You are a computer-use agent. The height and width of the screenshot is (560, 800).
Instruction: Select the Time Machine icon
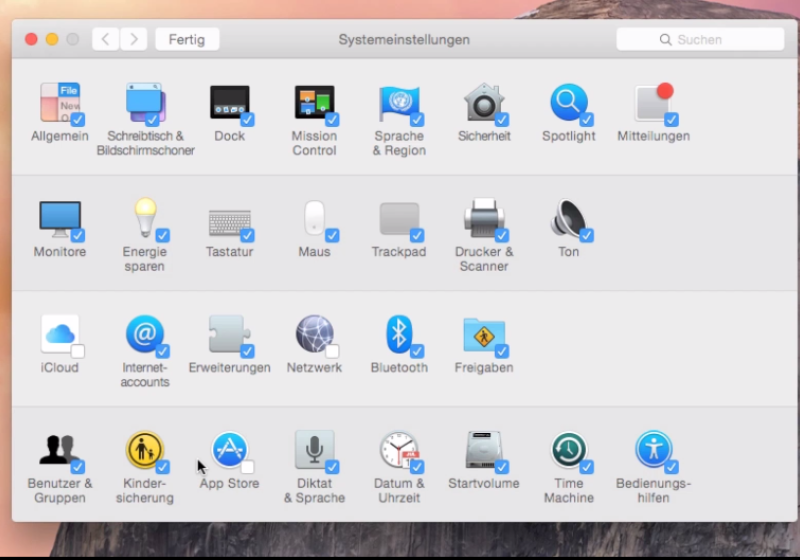(568, 450)
